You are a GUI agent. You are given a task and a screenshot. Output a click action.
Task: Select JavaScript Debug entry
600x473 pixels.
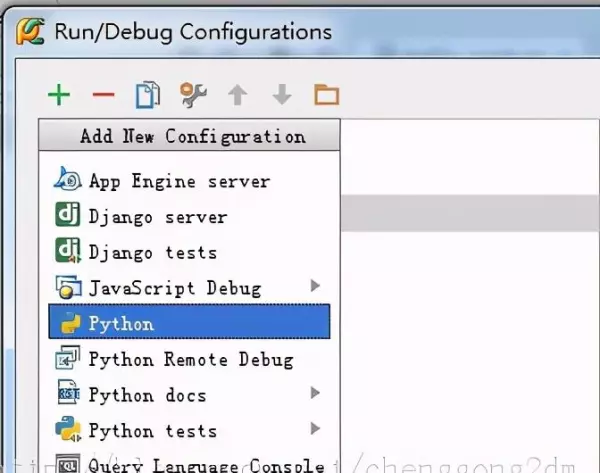[x=189, y=287]
